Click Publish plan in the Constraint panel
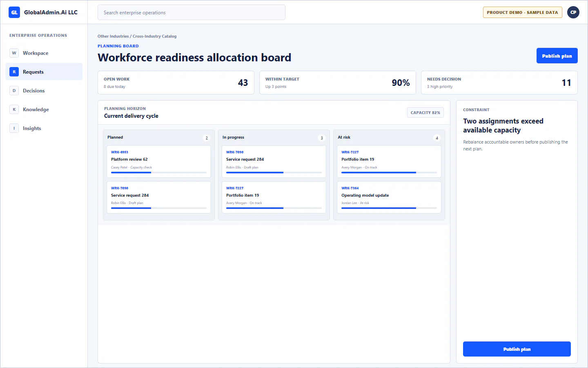Image resolution: width=588 pixels, height=368 pixels. tap(517, 349)
